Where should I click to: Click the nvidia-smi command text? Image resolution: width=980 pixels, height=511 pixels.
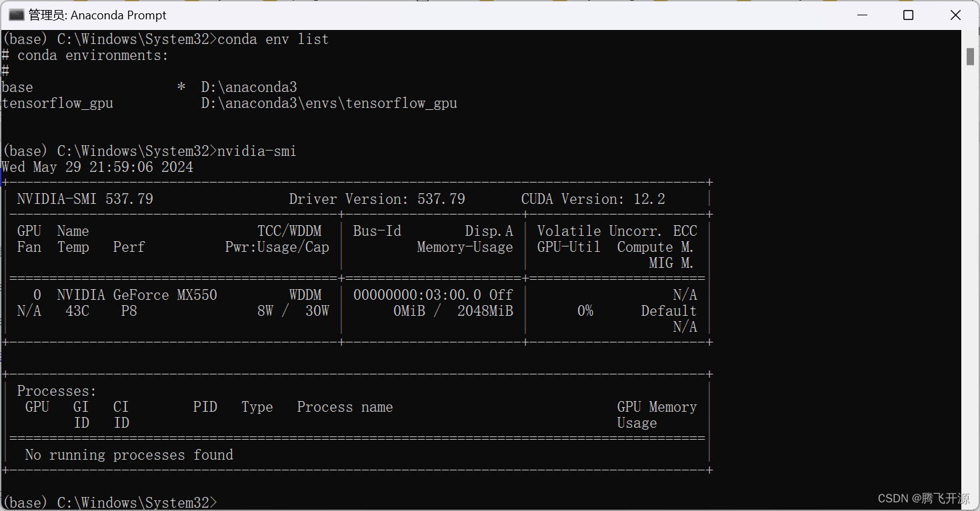click(x=256, y=151)
